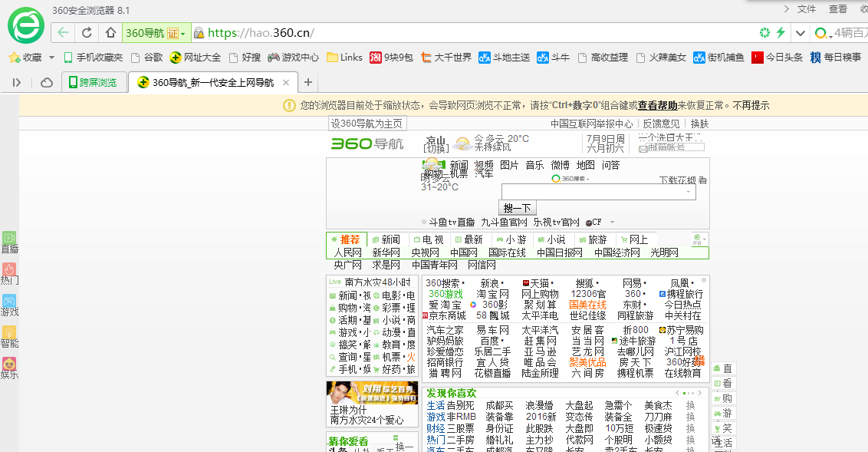
Task: Open the address bar history dropdown arrow
Action: point(800,33)
